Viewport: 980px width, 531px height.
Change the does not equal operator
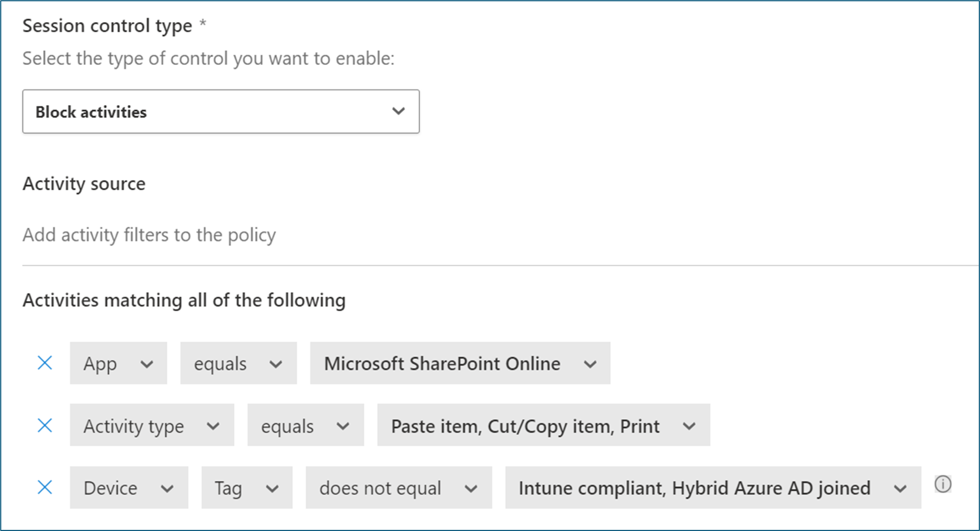pos(398,488)
